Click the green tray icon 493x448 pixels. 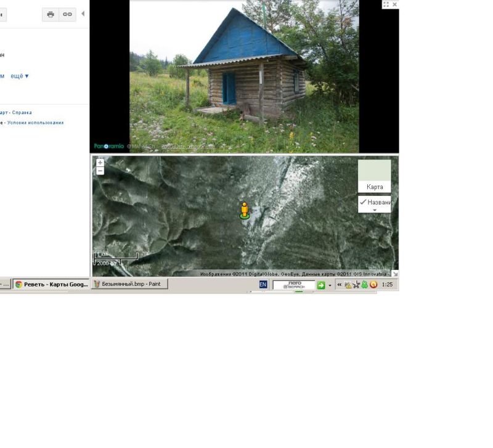click(x=364, y=285)
